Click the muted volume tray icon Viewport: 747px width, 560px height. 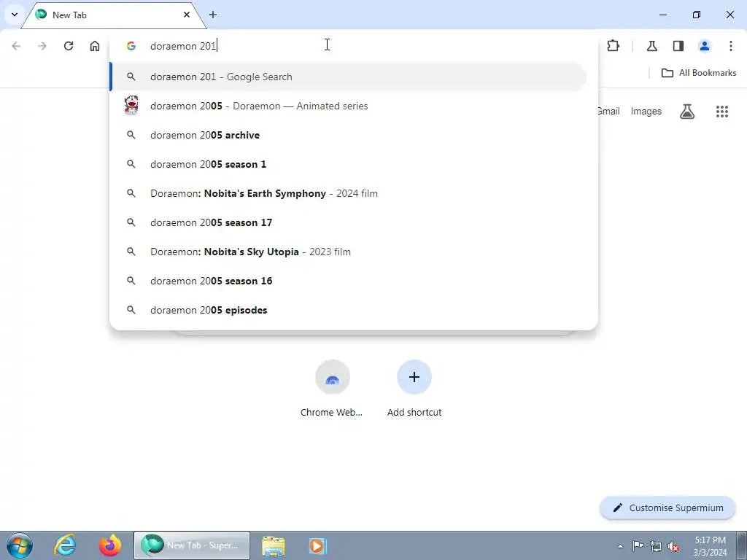click(x=673, y=546)
